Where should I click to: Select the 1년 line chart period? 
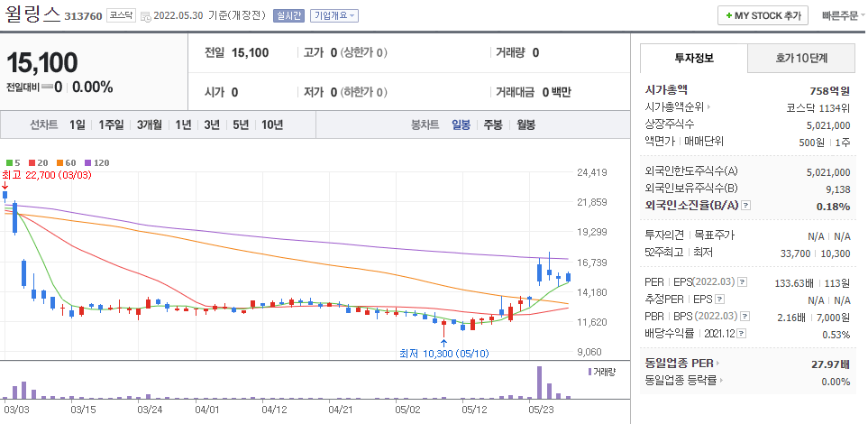click(x=183, y=124)
